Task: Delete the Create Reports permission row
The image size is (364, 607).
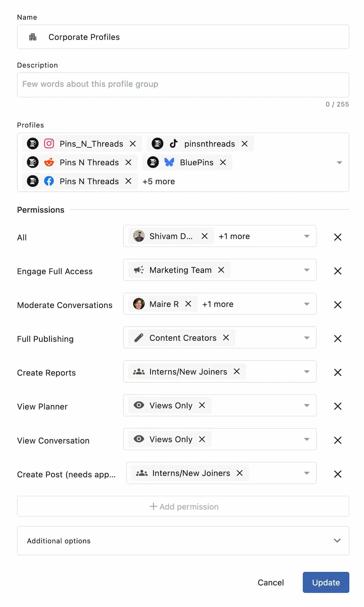Action: tap(338, 372)
